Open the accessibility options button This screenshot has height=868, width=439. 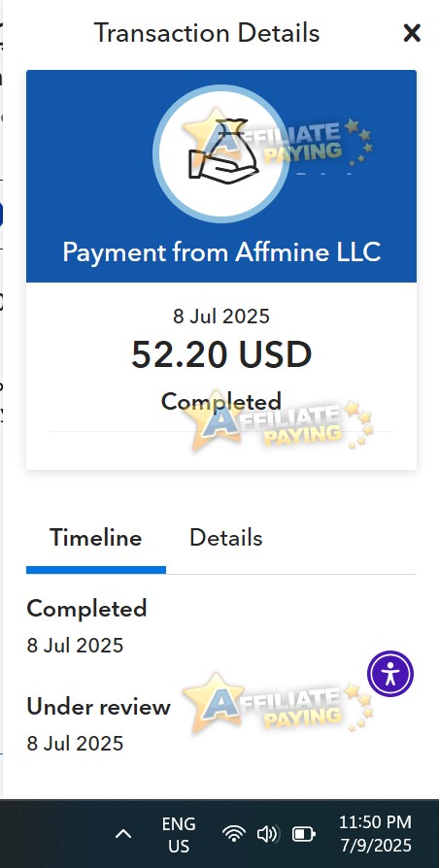pyautogui.click(x=390, y=674)
